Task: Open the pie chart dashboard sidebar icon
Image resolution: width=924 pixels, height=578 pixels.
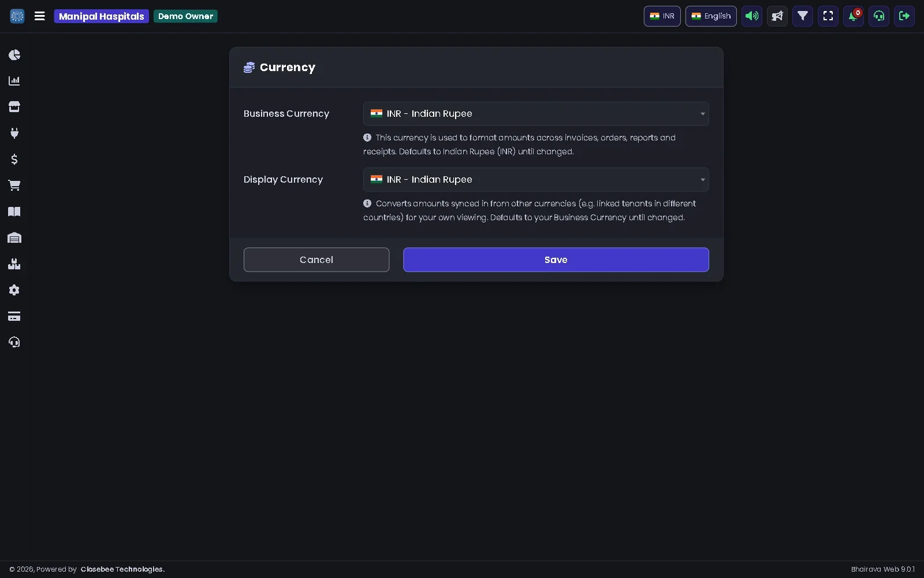Action: [x=14, y=55]
